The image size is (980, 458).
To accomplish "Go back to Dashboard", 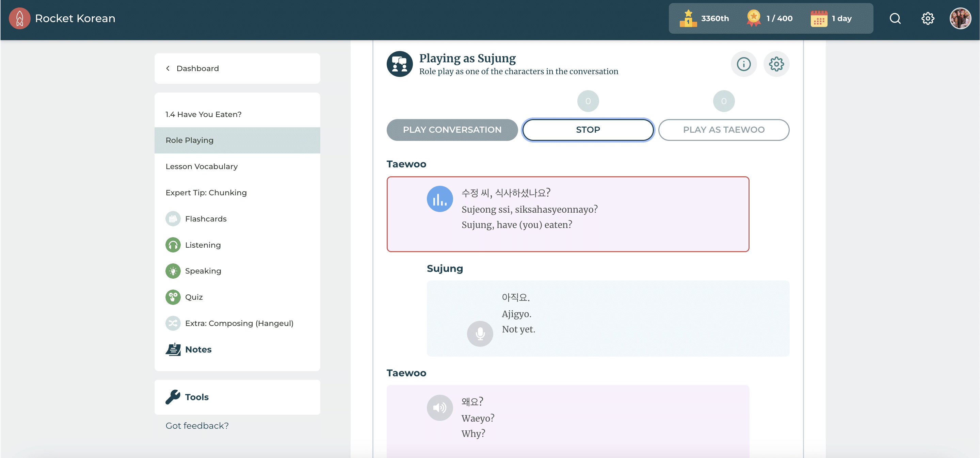I will [197, 68].
